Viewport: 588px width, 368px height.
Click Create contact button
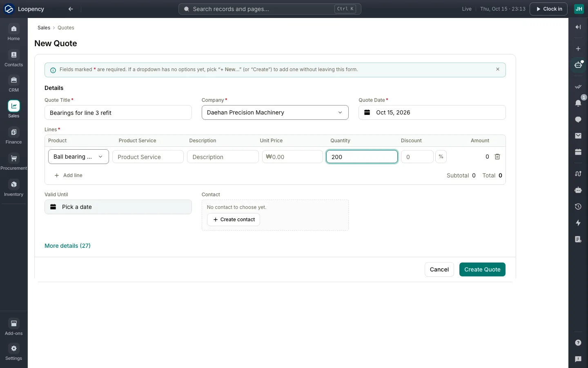click(x=234, y=220)
